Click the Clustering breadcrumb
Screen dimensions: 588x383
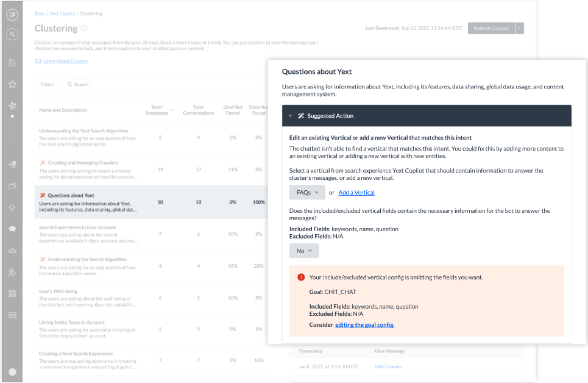click(91, 13)
